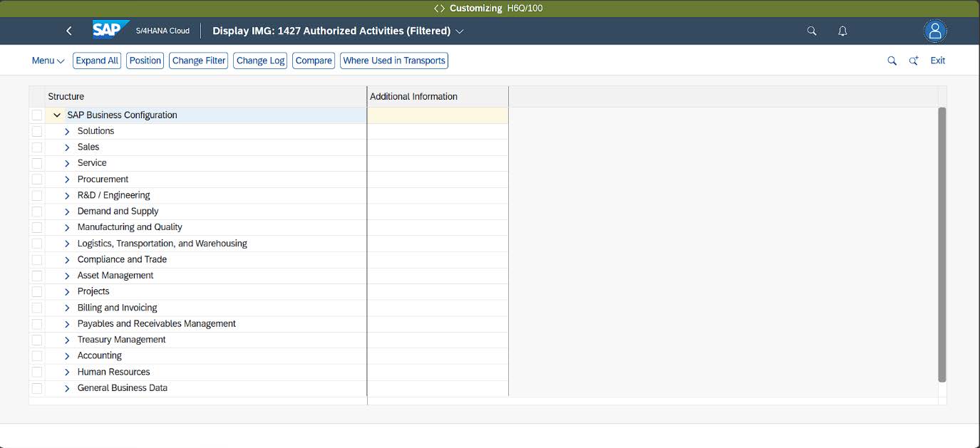
Task: Collapse the SAP Business Configuration node
Action: point(57,115)
